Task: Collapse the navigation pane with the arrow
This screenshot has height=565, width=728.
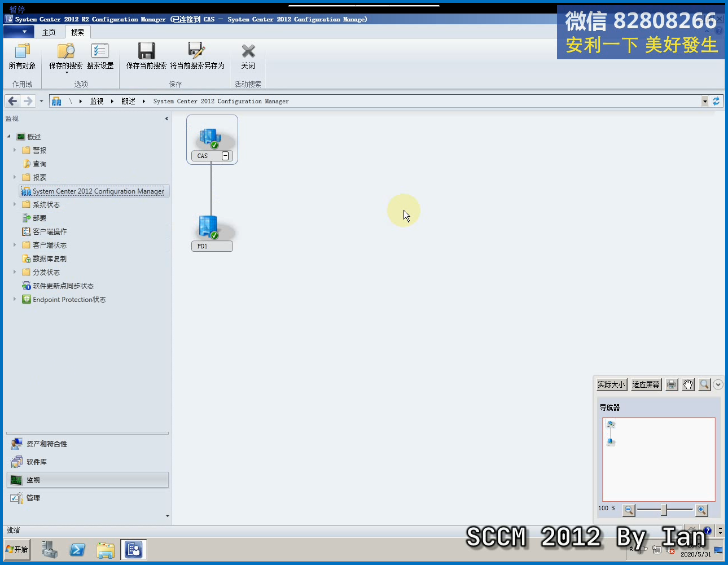Action: point(166,119)
